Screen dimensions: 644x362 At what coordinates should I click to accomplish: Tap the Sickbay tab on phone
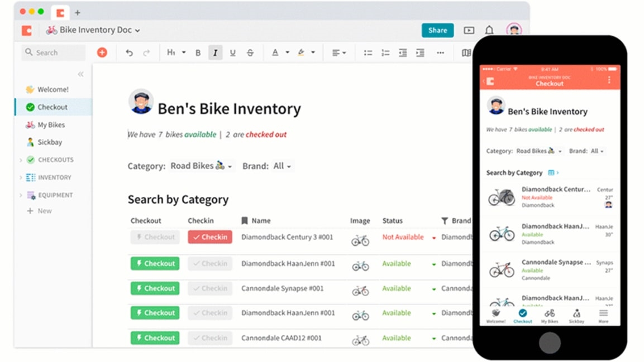[576, 316]
